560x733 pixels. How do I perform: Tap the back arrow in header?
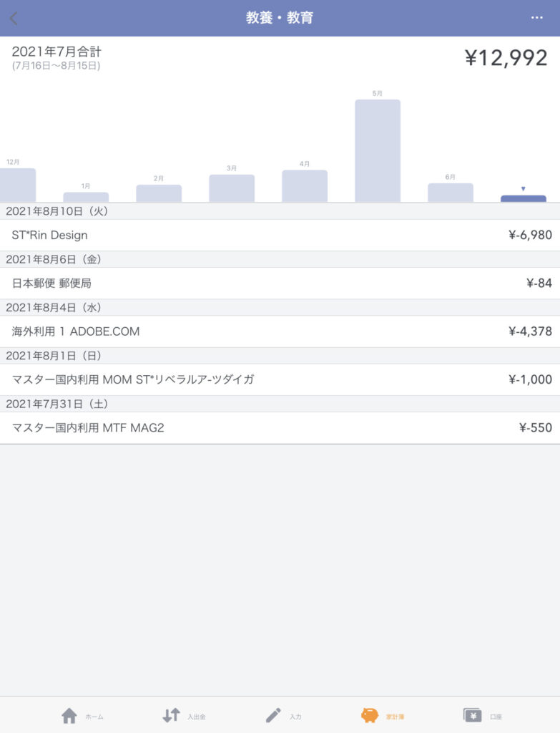tap(14, 19)
